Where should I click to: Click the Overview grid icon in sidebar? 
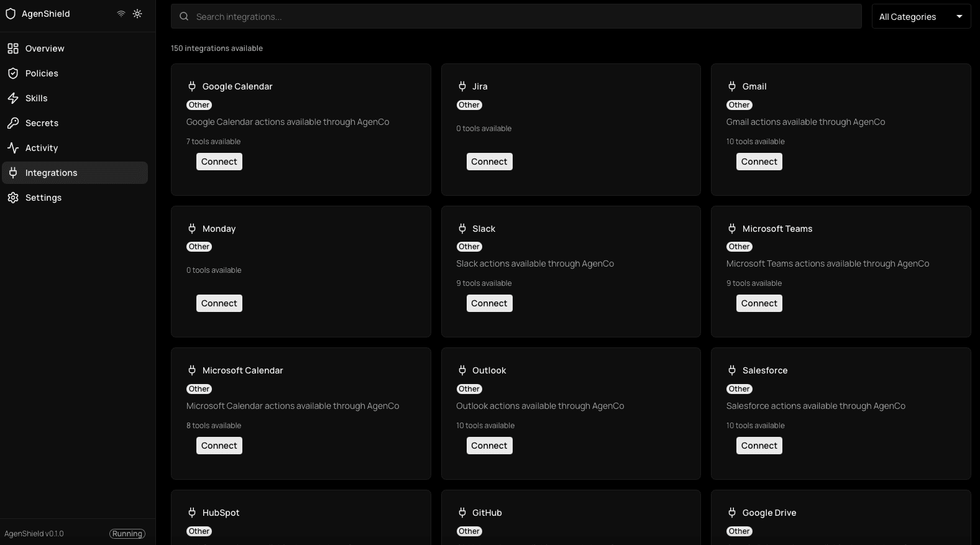tap(13, 48)
